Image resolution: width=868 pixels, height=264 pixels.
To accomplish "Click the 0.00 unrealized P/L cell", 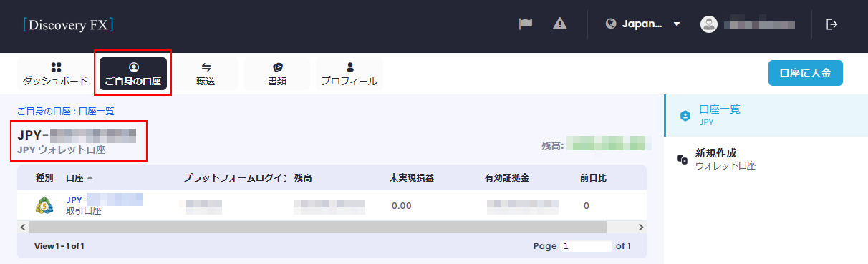I will (x=402, y=206).
